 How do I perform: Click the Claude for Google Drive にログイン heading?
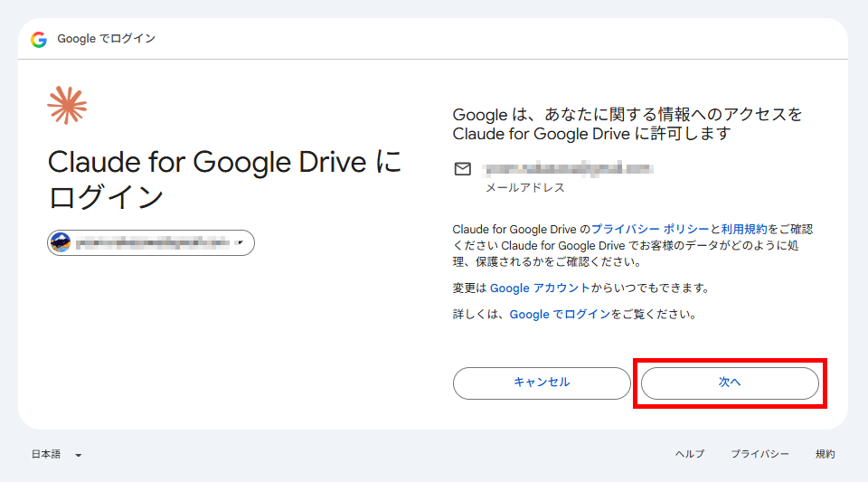click(x=224, y=179)
